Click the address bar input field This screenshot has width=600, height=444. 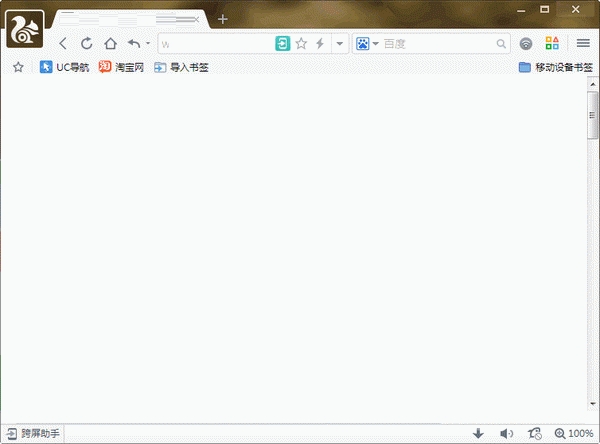tap(216, 44)
